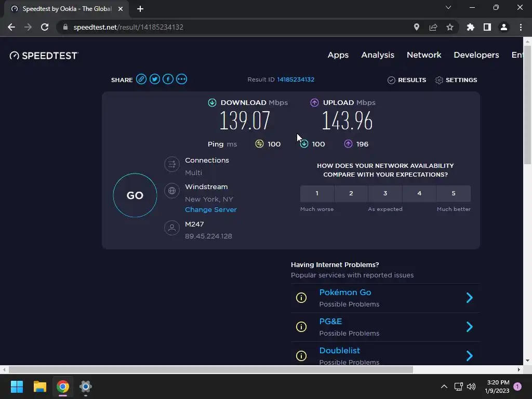This screenshot has height=399, width=532.
Task: Open the Apps menu
Action: (338, 55)
